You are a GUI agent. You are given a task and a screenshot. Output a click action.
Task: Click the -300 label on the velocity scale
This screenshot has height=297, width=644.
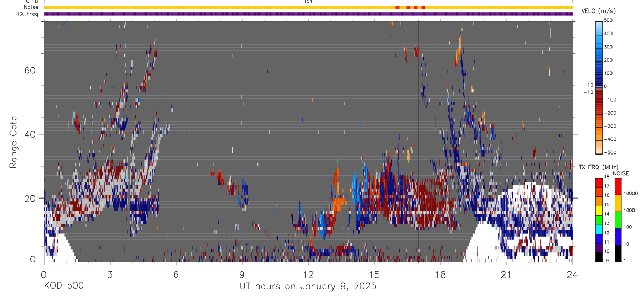(x=609, y=126)
